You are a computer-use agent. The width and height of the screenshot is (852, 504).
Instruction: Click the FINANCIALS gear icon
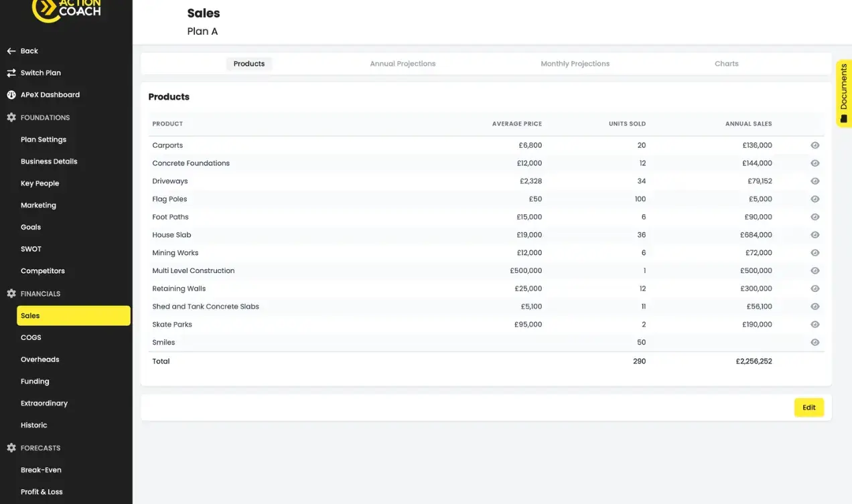[x=11, y=294]
